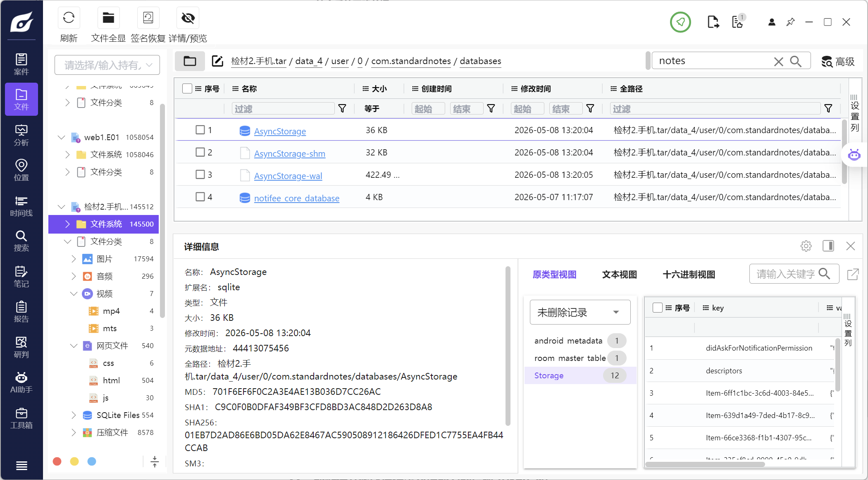
Task: Click the 签名恢复 toolbar icon
Action: click(x=148, y=18)
